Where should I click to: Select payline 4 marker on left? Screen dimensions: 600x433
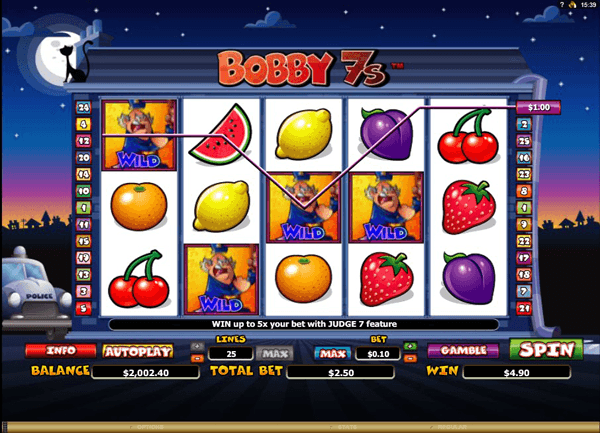coord(83,124)
